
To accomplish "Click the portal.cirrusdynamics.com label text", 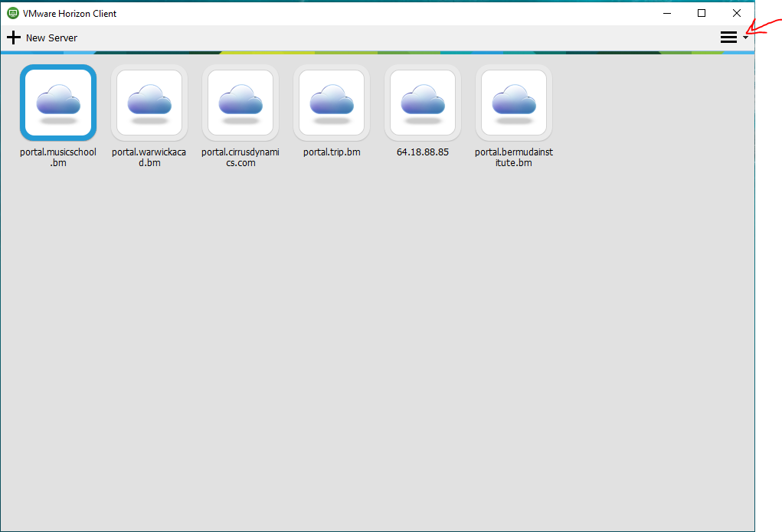I will click(x=240, y=158).
